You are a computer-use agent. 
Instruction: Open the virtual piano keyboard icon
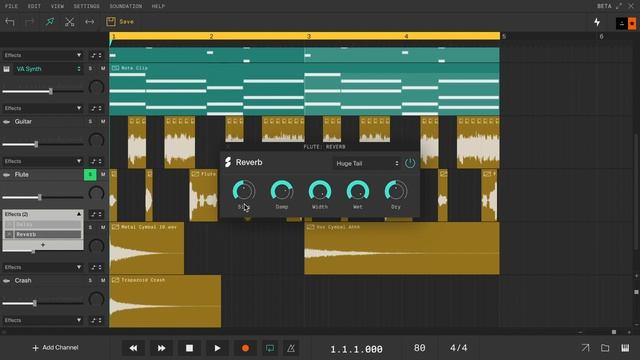pos(625,348)
